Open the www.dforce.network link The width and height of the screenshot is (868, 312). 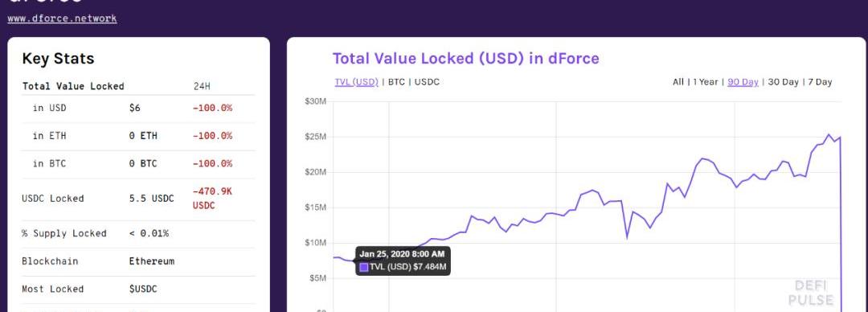click(62, 18)
